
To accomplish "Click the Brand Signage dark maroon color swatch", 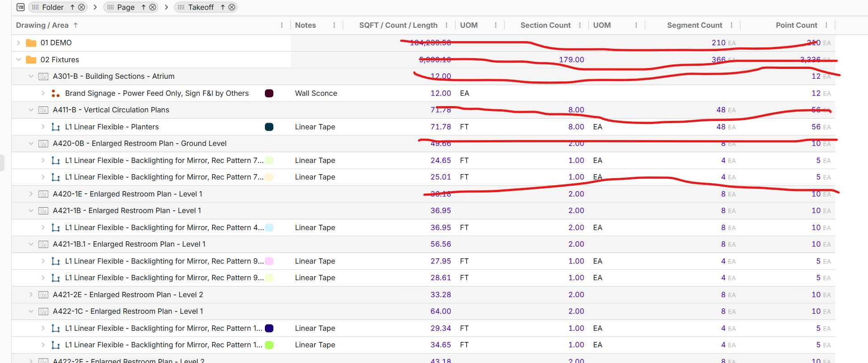I will click(x=269, y=93).
